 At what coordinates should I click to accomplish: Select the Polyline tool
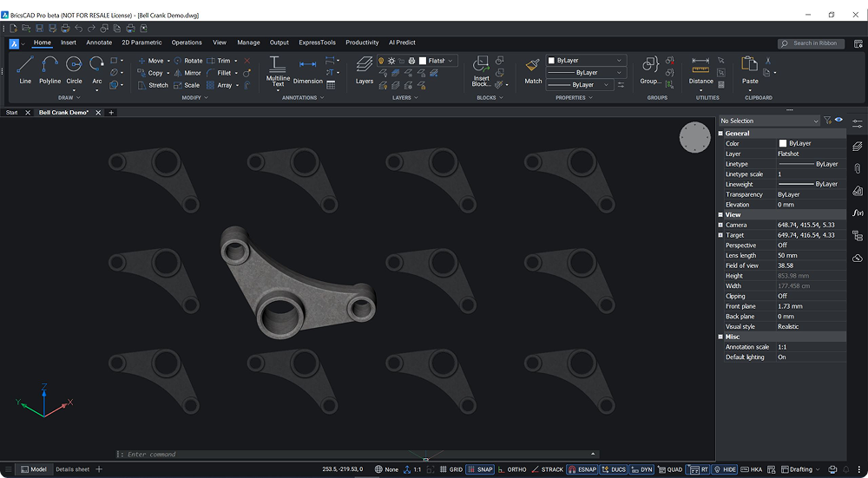click(49, 69)
